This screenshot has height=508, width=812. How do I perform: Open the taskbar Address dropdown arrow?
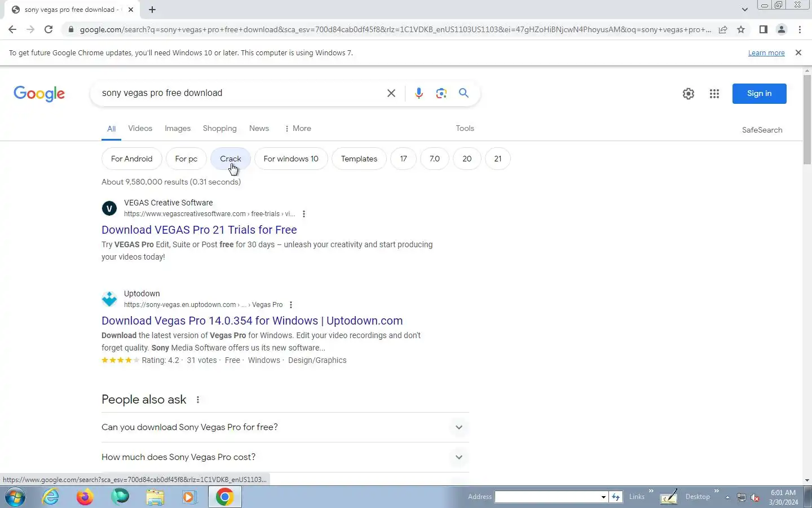click(x=603, y=497)
